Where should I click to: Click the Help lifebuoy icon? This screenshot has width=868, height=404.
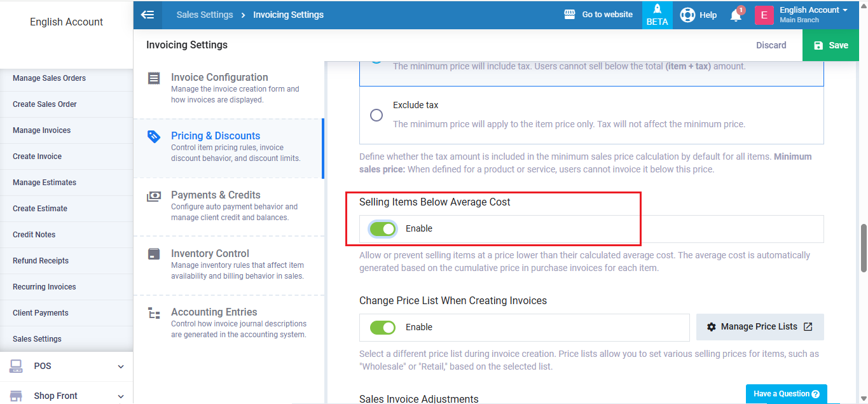tap(687, 15)
